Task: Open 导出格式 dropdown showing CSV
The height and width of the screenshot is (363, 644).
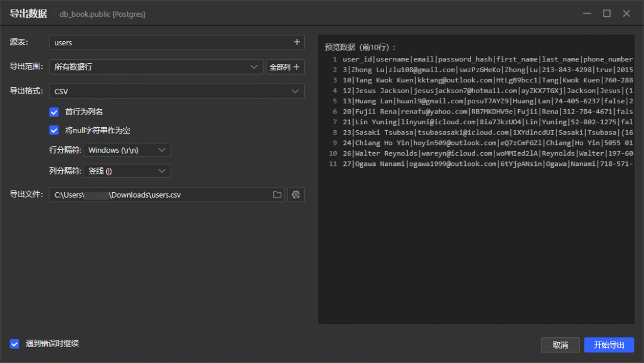Action: point(177,91)
